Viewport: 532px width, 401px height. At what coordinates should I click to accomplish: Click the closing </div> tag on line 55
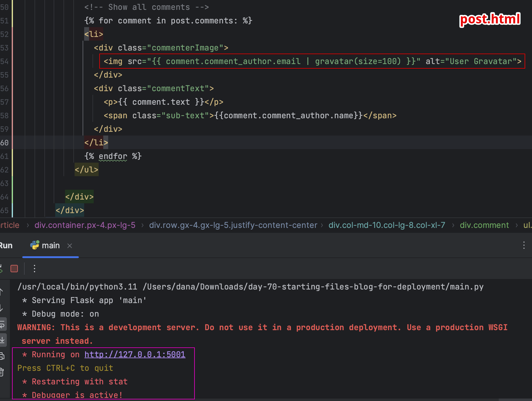(108, 75)
